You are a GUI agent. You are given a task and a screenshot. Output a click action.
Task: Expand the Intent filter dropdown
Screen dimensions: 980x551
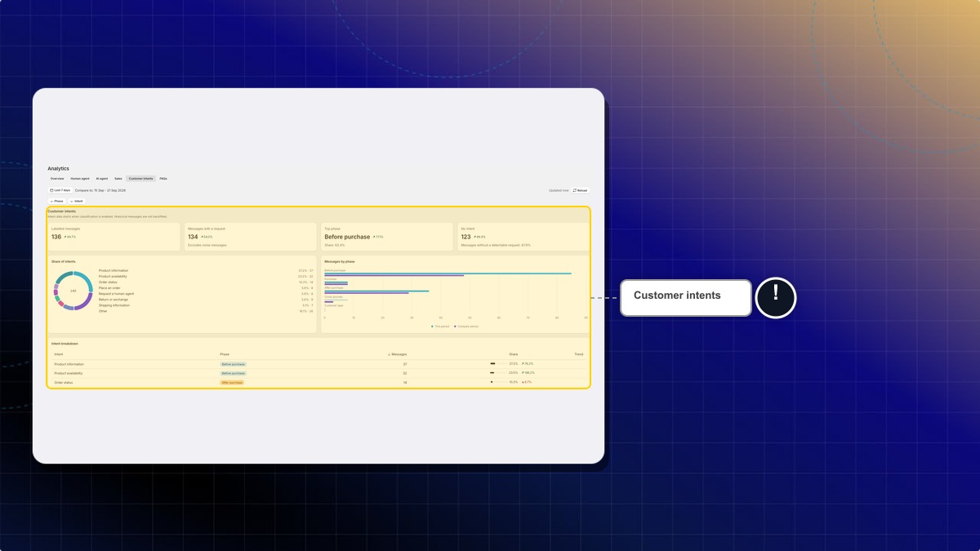coord(77,201)
